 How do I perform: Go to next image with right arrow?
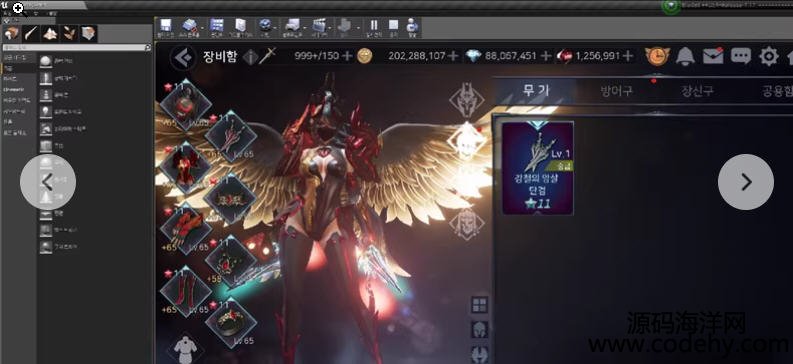746,182
